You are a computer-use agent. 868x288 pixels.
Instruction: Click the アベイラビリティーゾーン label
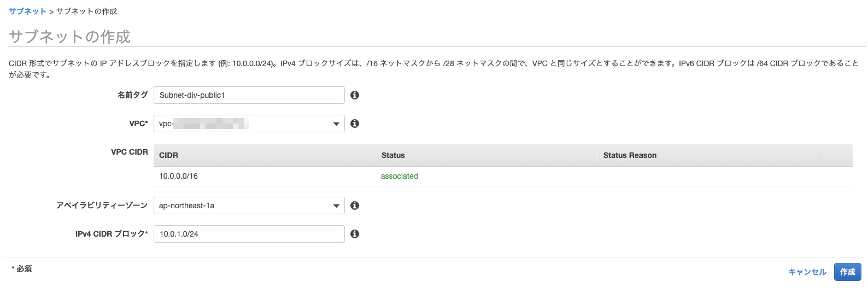click(102, 205)
